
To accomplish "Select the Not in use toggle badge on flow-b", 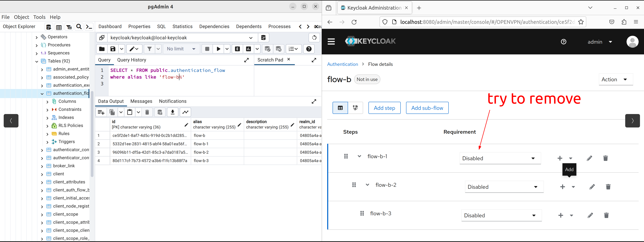I will tap(367, 79).
